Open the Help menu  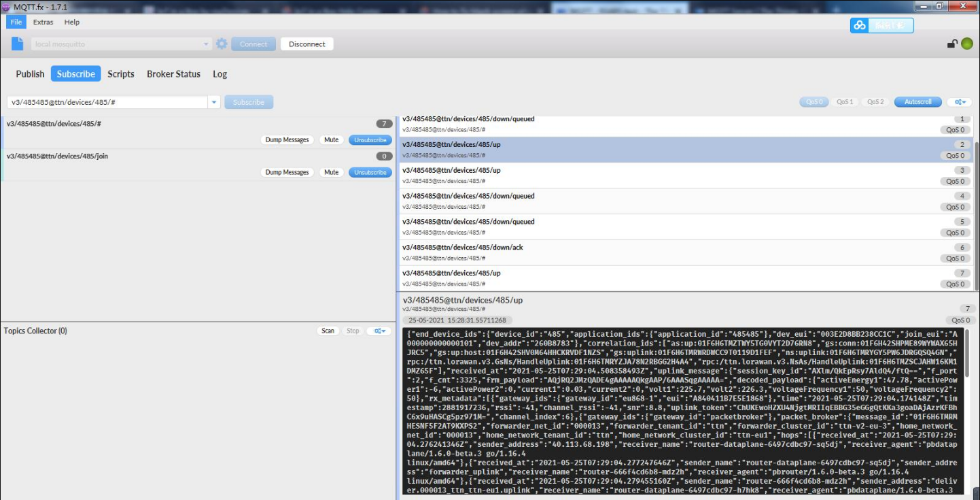coord(72,22)
